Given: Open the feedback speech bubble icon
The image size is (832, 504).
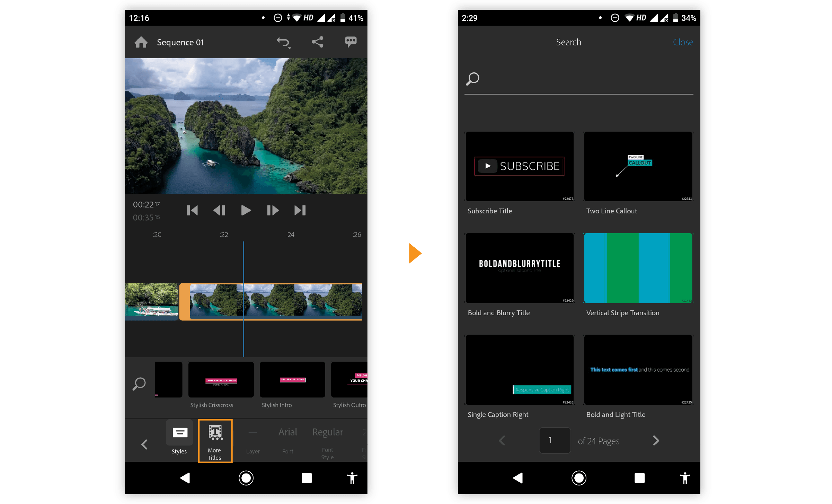Looking at the screenshot, I should coord(351,42).
